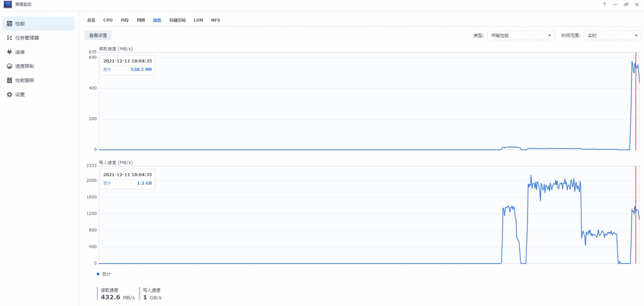Screen dimensions: 644x306
Task: Switch to the LUN tab
Action: pyautogui.click(x=198, y=20)
